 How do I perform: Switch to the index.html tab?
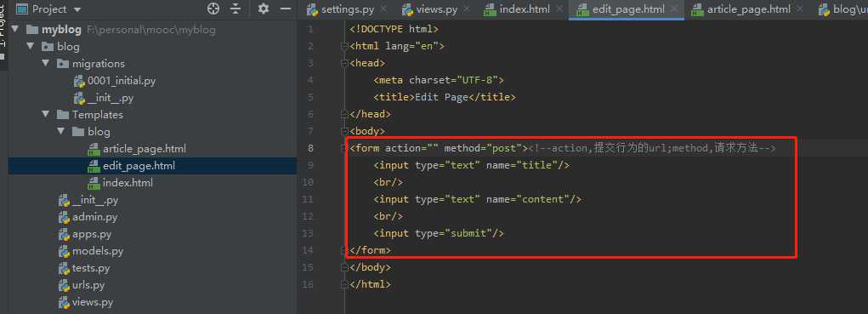[525, 9]
